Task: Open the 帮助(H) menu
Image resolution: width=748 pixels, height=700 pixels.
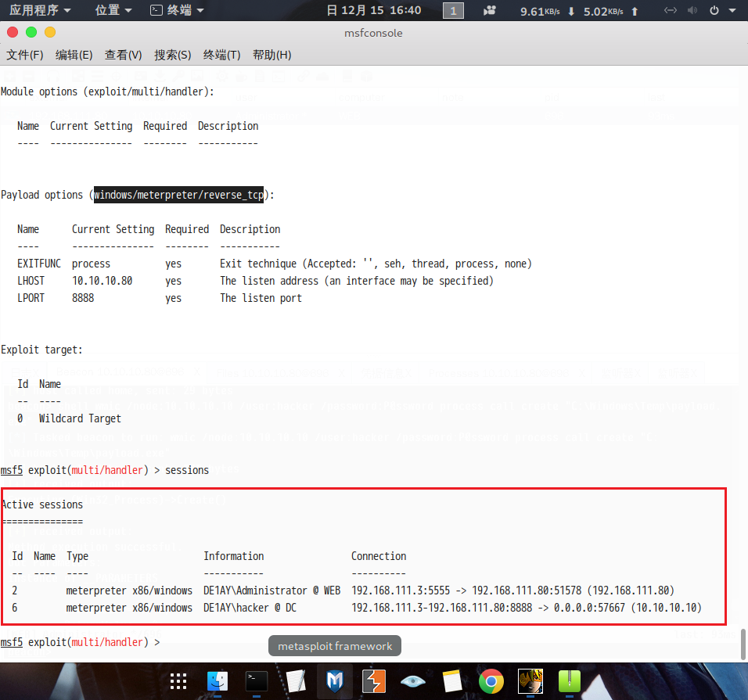Action: pyautogui.click(x=272, y=55)
